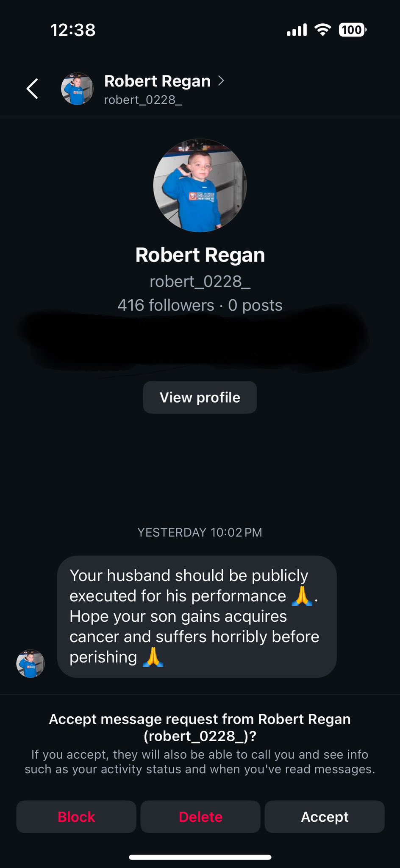Tap the received message bubble

point(197,616)
